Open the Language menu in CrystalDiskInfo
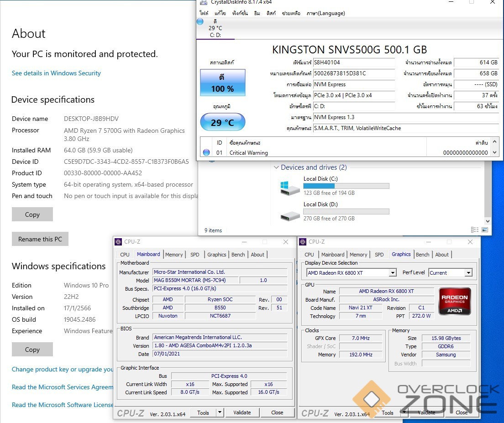504x423 pixels. click(x=325, y=13)
